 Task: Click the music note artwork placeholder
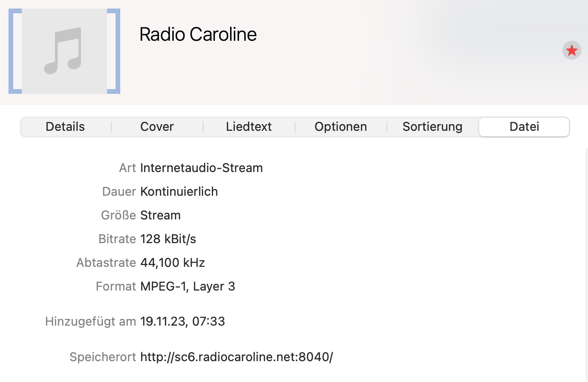(x=64, y=51)
